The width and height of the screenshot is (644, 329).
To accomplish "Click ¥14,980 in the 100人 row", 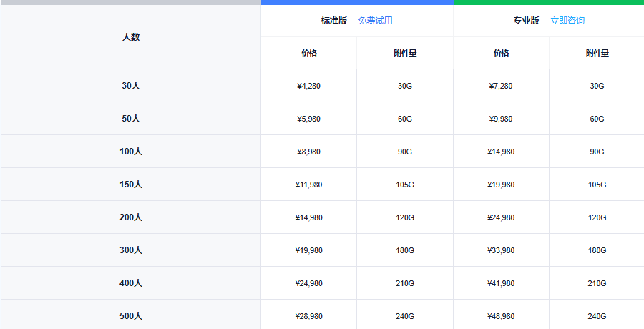I will [x=501, y=152].
